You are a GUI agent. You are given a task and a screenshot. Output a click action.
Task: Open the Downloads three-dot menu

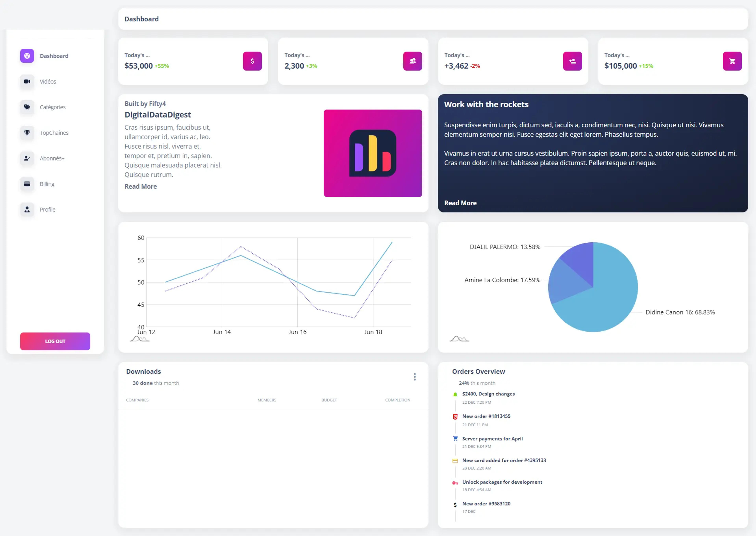(x=415, y=377)
